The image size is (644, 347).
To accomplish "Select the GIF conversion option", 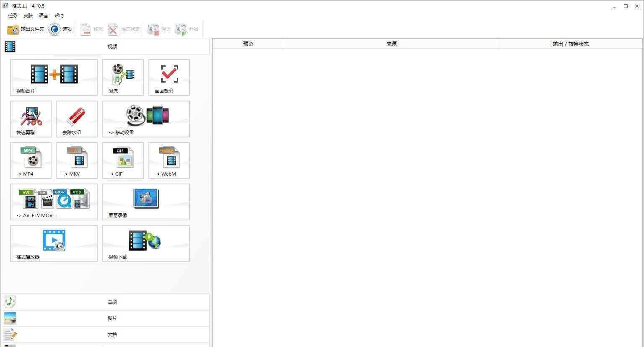I will [123, 160].
